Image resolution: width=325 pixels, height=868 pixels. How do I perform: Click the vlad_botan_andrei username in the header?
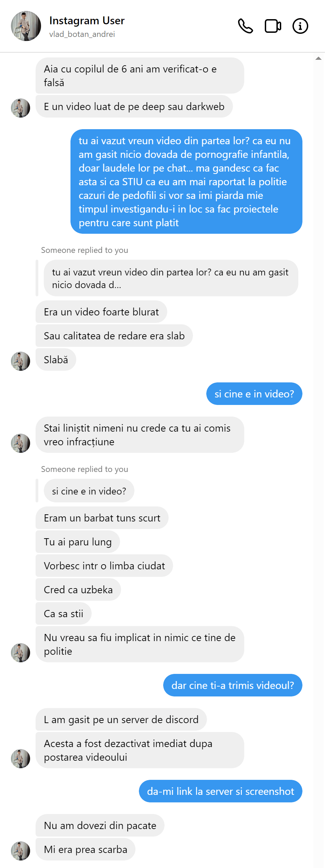(x=82, y=34)
